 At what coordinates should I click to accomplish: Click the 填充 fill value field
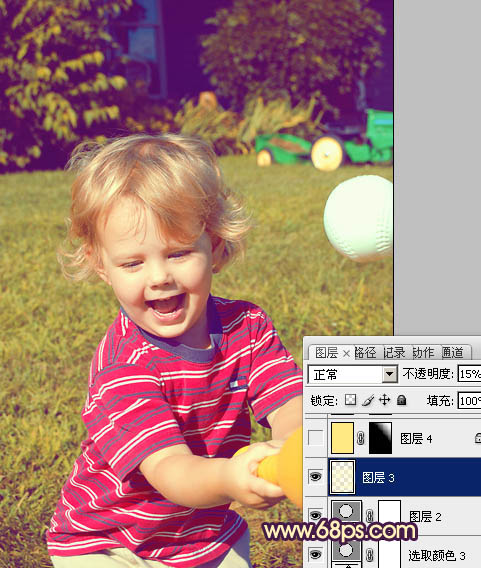click(x=469, y=401)
